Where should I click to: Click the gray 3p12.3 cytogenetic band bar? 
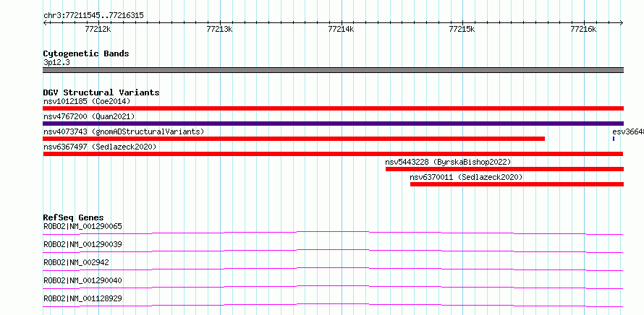click(333, 70)
